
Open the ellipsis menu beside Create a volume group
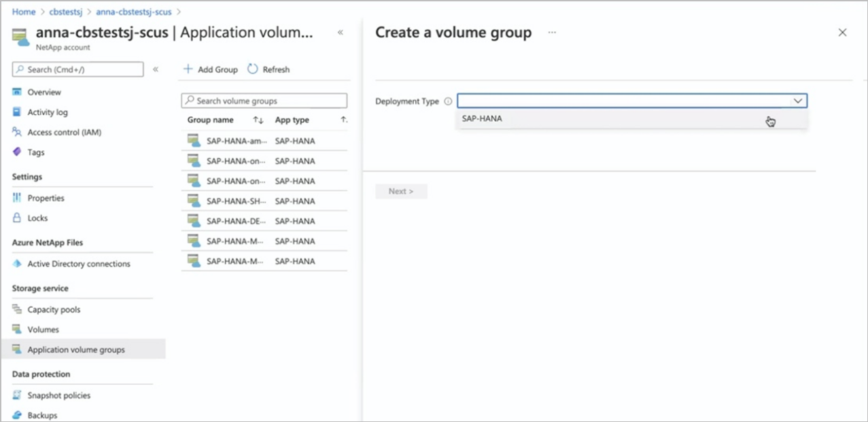coord(552,33)
